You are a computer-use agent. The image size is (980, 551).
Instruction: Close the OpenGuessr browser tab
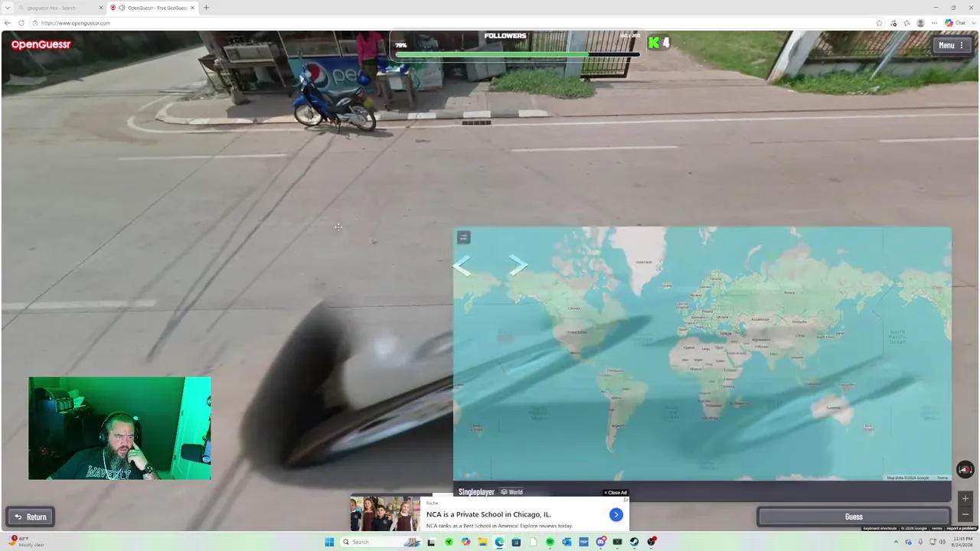[192, 8]
